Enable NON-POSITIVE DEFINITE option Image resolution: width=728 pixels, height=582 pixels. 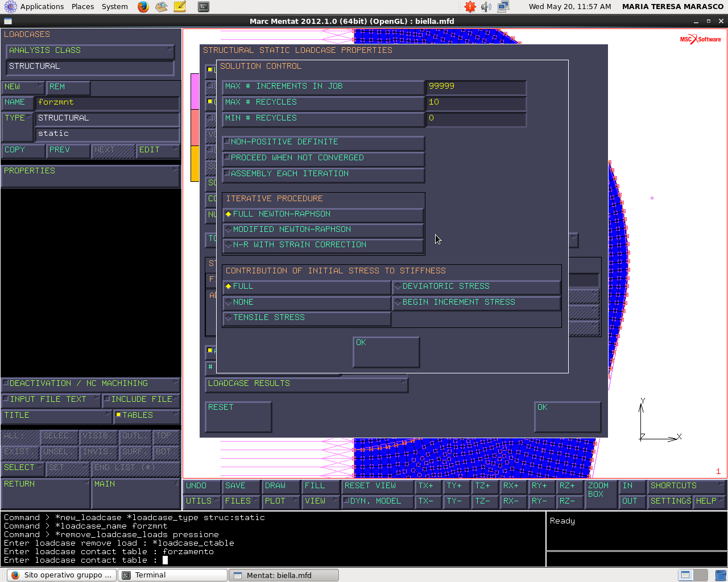tap(323, 142)
